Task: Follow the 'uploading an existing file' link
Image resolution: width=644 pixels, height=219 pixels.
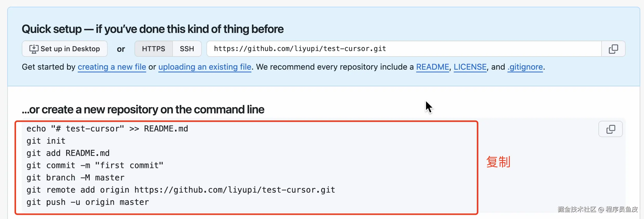Action: coord(205,67)
